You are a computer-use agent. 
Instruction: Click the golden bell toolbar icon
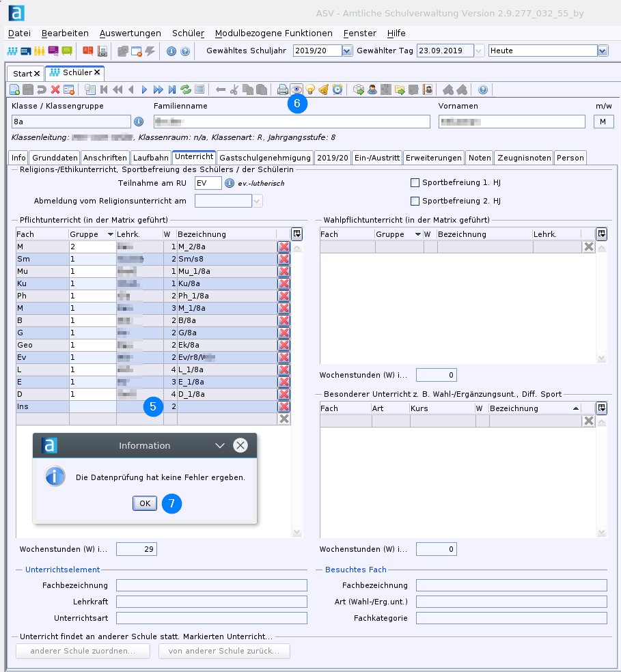tap(324, 89)
